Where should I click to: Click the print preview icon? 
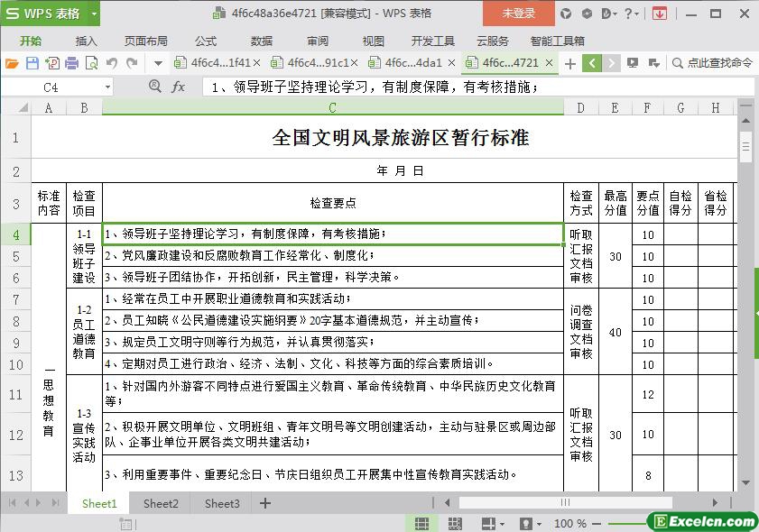tap(91, 63)
